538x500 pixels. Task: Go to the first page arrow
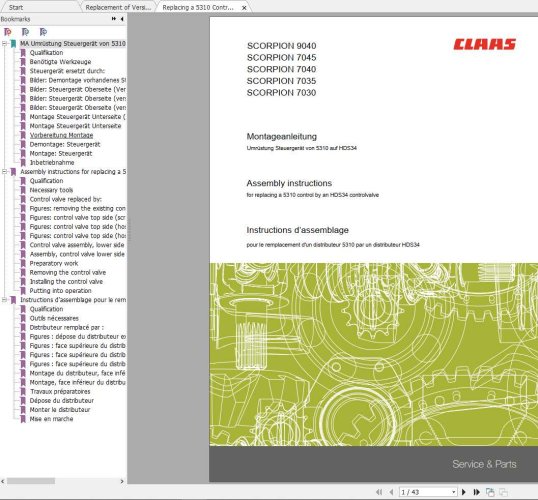click(x=379, y=492)
